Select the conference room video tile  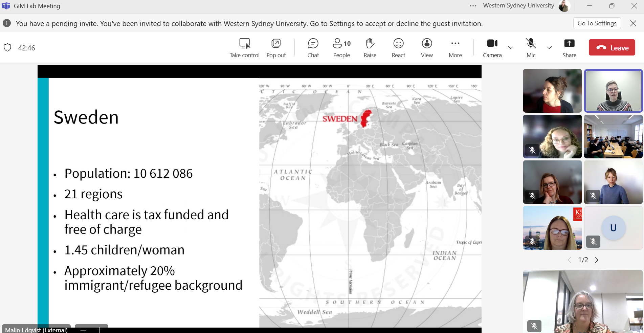tap(613, 136)
